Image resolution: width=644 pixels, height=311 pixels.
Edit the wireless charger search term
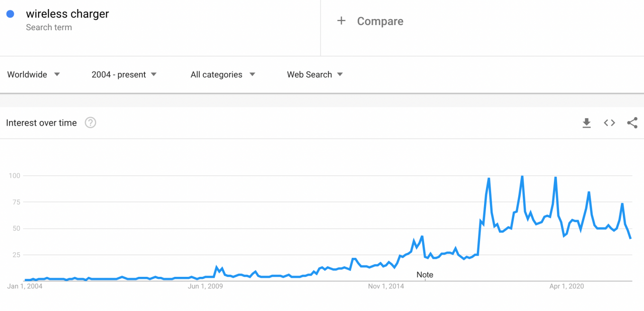[67, 14]
